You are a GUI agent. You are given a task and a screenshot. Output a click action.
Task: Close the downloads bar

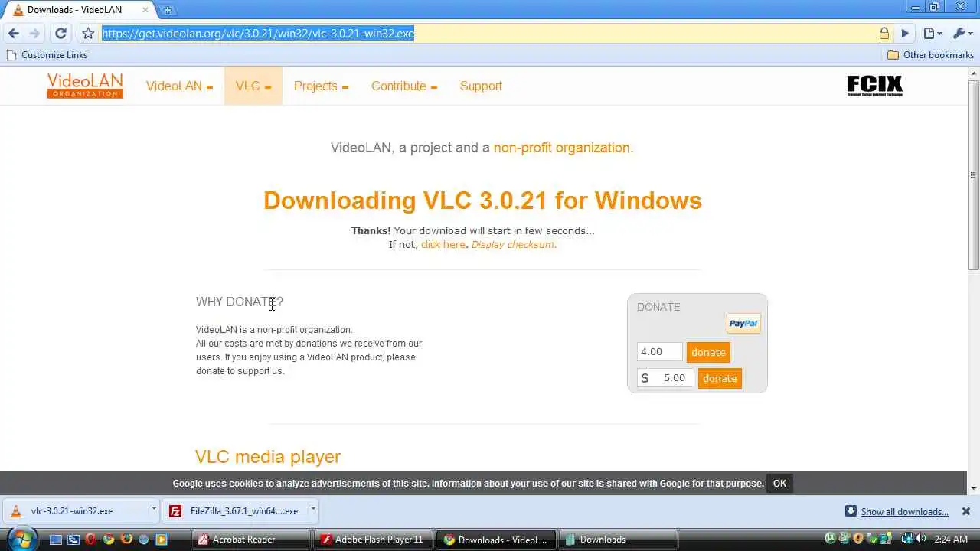(x=966, y=511)
